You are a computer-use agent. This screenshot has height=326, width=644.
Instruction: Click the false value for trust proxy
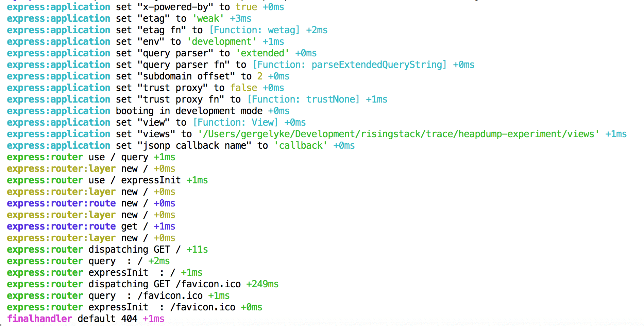tap(243, 88)
